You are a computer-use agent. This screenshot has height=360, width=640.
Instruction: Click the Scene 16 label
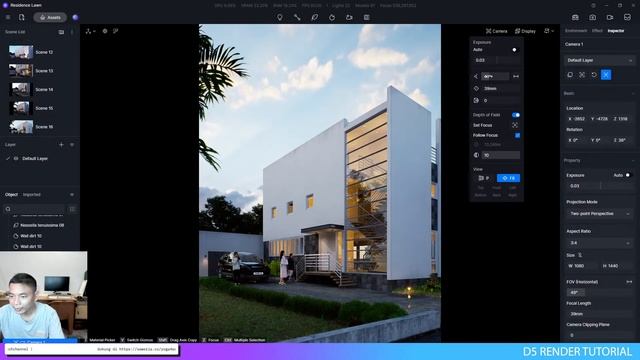(44, 127)
